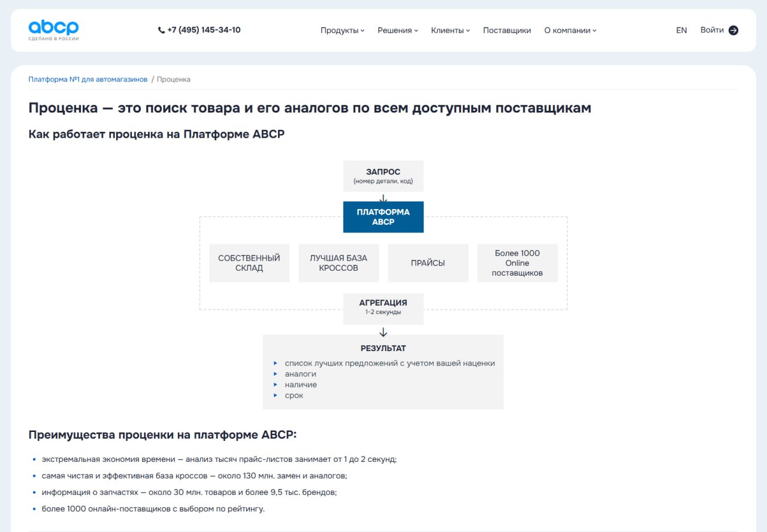
Task: Click the СОБСТВЕННЫЙ СКЛАД box
Action: click(249, 263)
